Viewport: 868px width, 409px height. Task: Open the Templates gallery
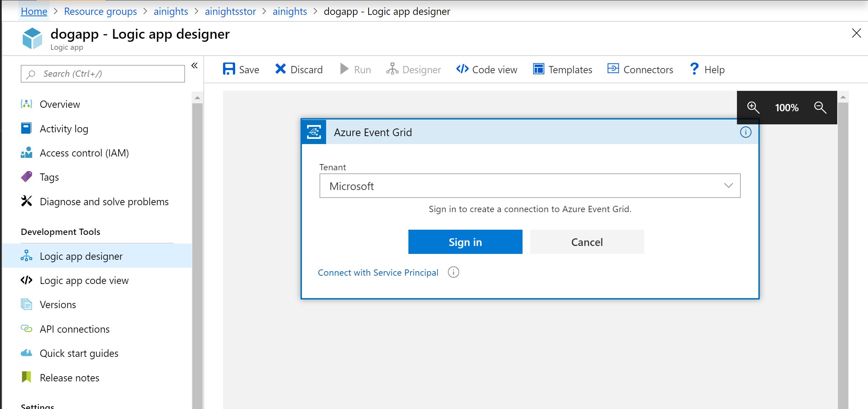point(563,69)
